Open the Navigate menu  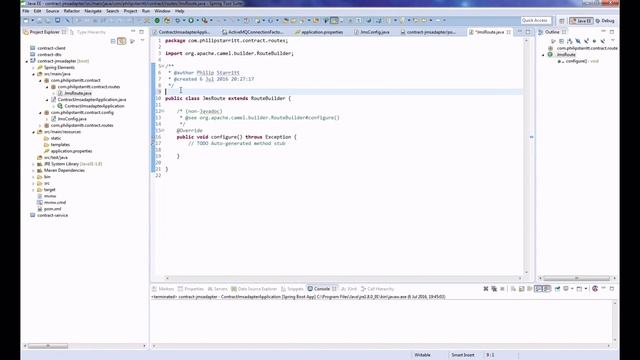coord(93,11)
